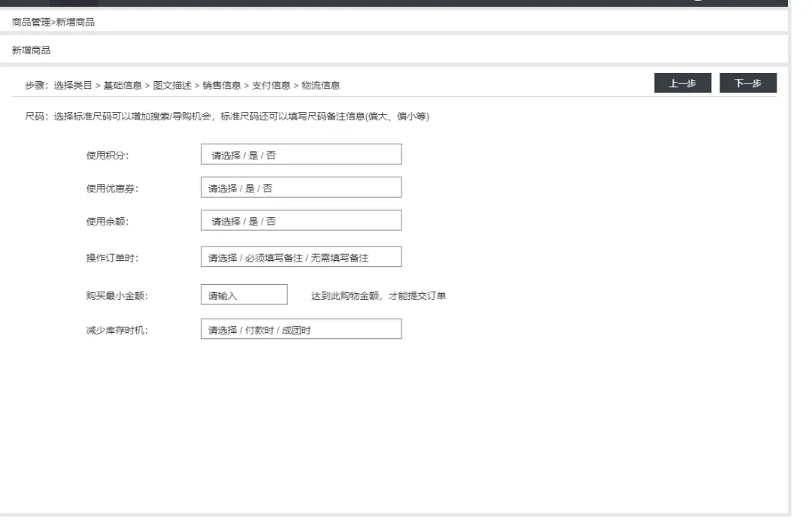Click the 上一步 button

coord(683,83)
